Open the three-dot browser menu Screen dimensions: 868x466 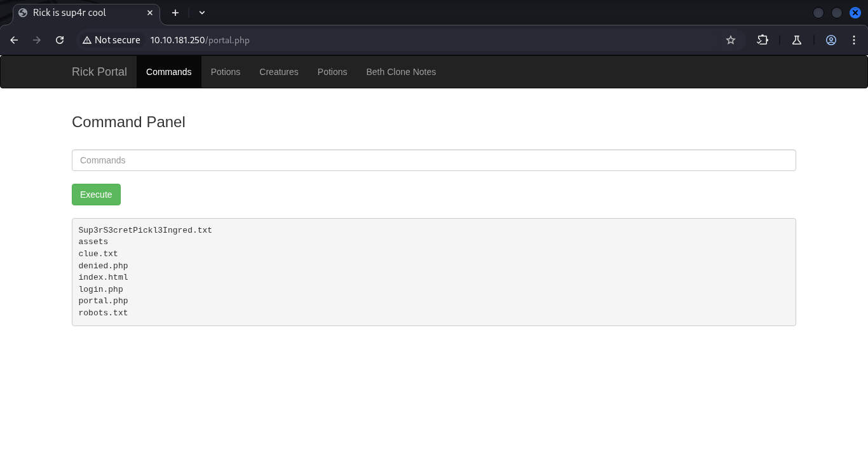[x=852, y=40]
